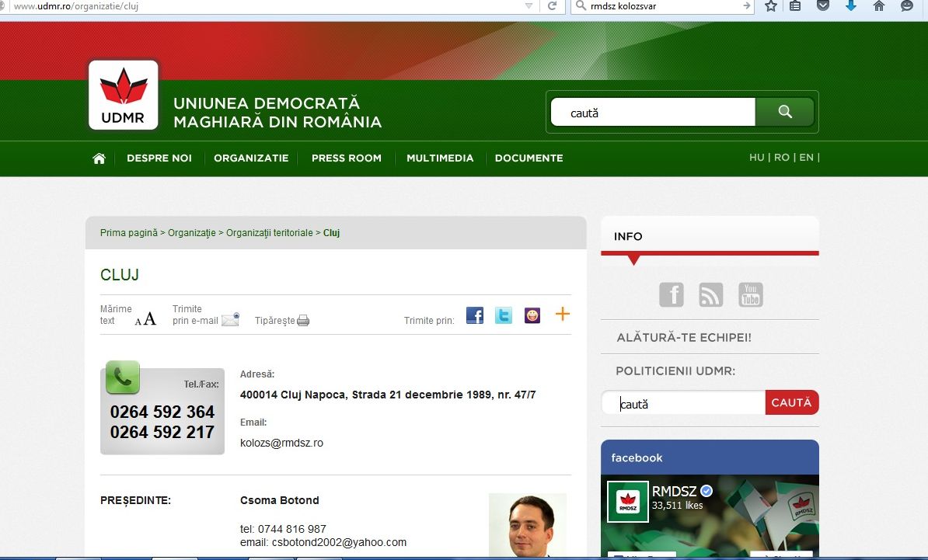928x560 pixels.
Task: Switch language to RO
Action: (782, 158)
